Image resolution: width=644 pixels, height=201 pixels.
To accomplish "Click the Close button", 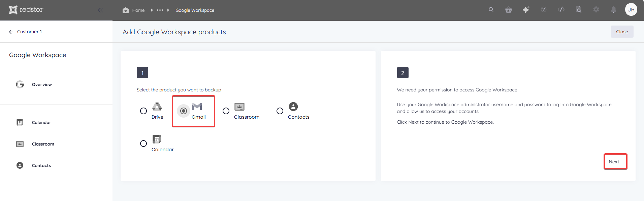I will (622, 32).
